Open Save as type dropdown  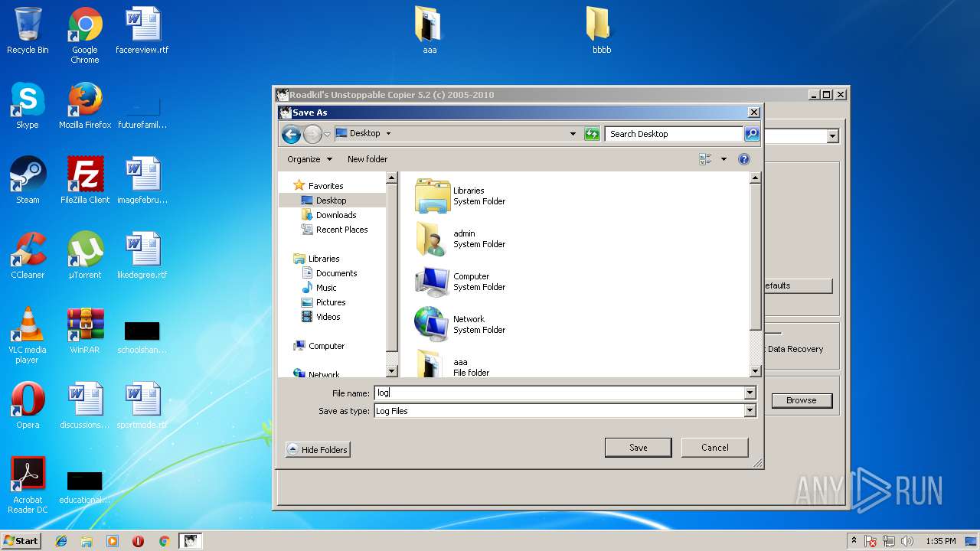click(x=750, y=411)
